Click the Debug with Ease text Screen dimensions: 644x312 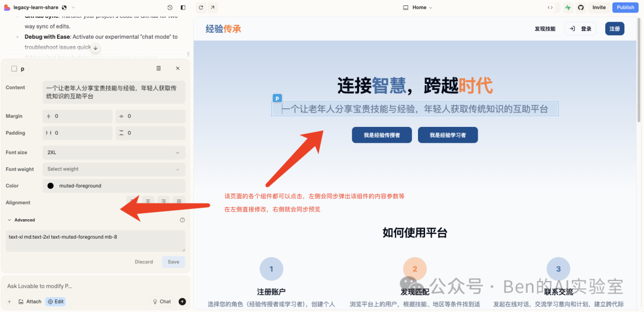click(47, 36)
